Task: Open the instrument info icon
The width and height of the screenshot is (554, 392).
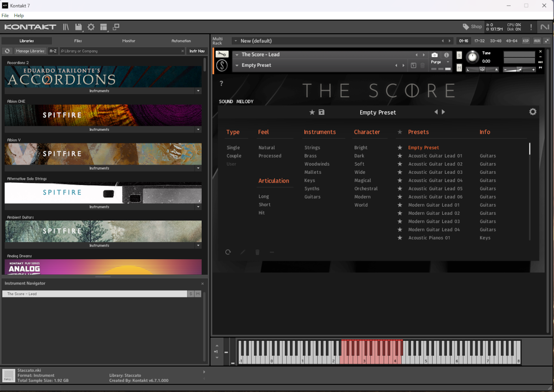Action: pos(446,55)
